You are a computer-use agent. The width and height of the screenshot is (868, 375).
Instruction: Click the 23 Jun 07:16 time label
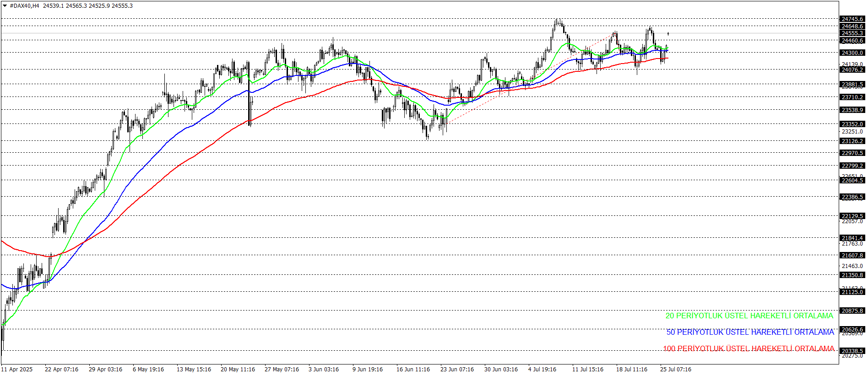[x=457, y=369]
